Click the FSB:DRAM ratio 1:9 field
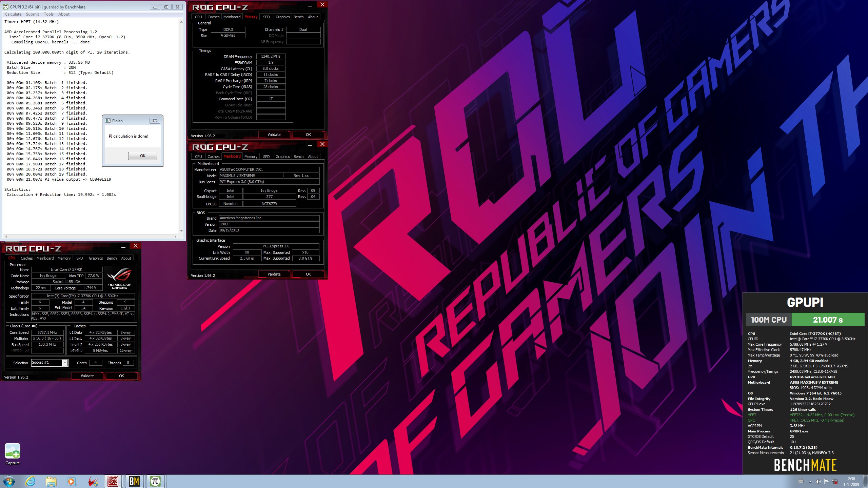Viewport: 868px width, 488px height. tap(271, 63)
